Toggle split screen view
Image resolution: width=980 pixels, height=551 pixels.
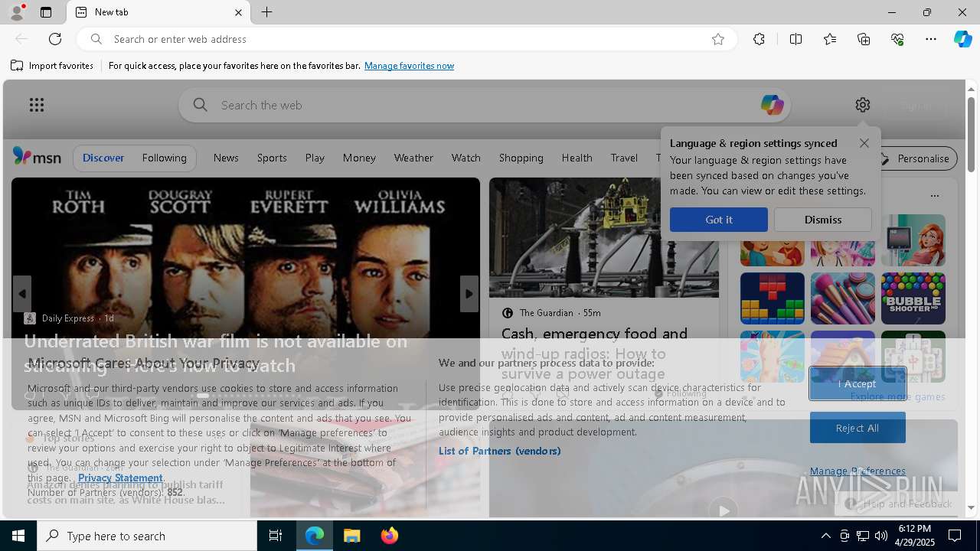pos(795,39)
